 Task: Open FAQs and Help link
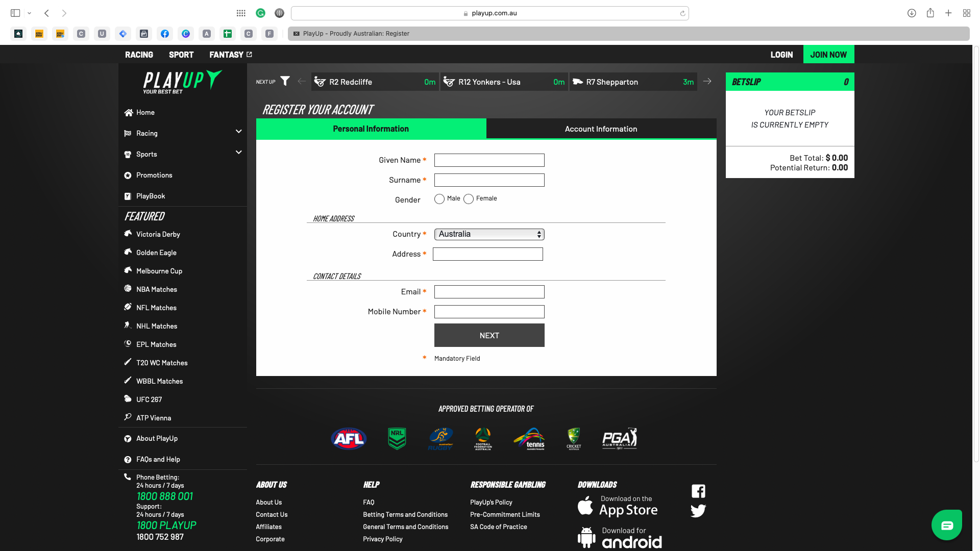(158, 459)
